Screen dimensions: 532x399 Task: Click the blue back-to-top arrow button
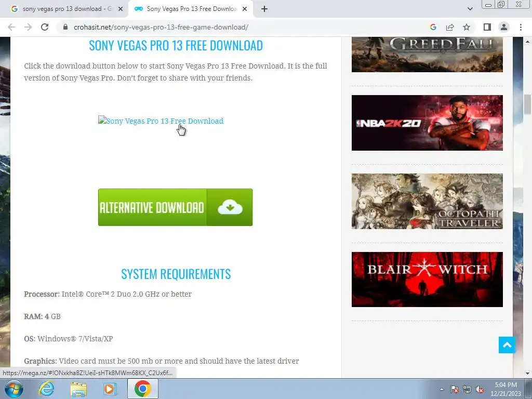[507, 345]
